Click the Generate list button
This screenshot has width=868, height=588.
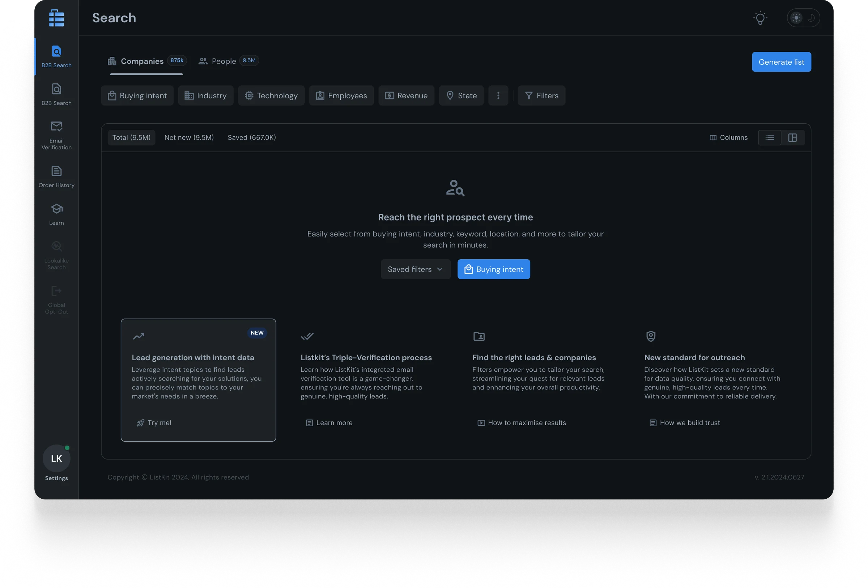(781, 62)
